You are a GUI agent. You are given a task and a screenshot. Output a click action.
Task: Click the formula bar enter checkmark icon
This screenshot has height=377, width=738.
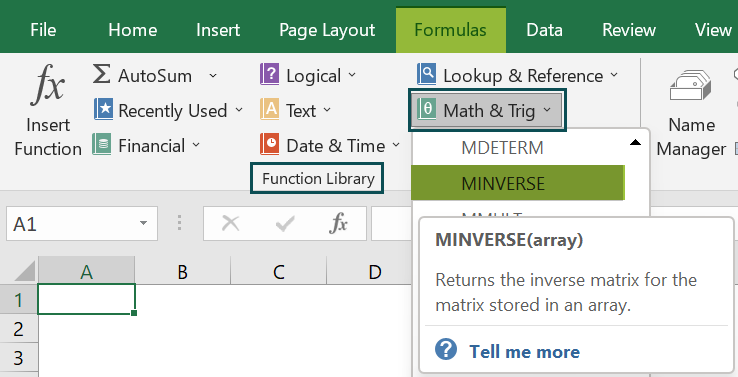[285, 224]
